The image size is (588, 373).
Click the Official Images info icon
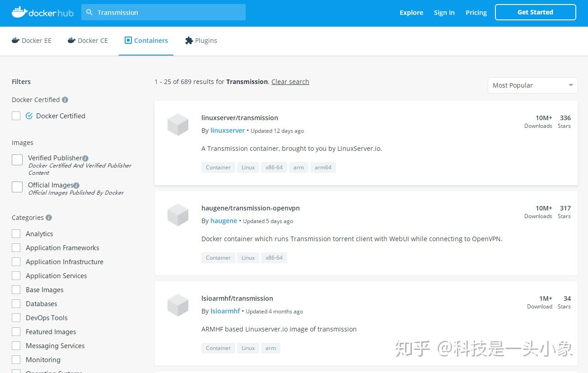pos(75,185)
